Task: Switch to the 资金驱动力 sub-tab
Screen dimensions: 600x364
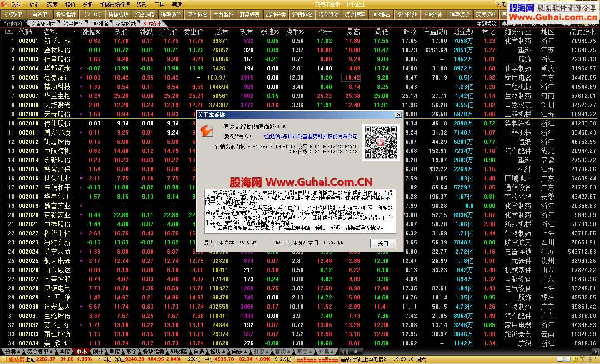Action: click(x=43, y=24)
